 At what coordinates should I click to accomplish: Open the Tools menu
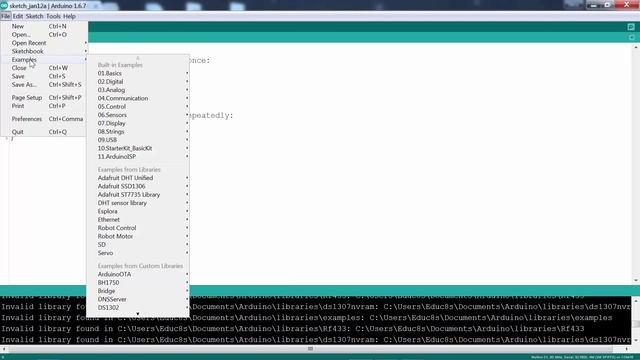pos(53,16)
